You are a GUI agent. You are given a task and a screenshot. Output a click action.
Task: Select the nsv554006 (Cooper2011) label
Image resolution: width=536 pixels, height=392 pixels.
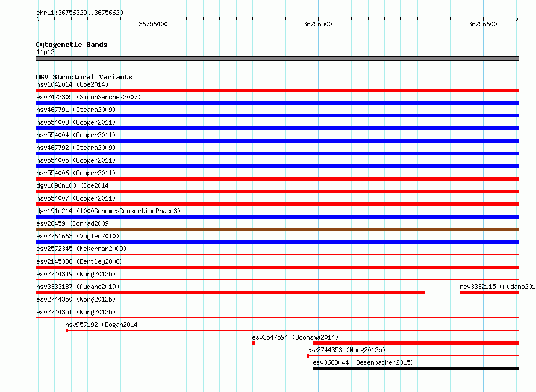click(x=76, y=173)
